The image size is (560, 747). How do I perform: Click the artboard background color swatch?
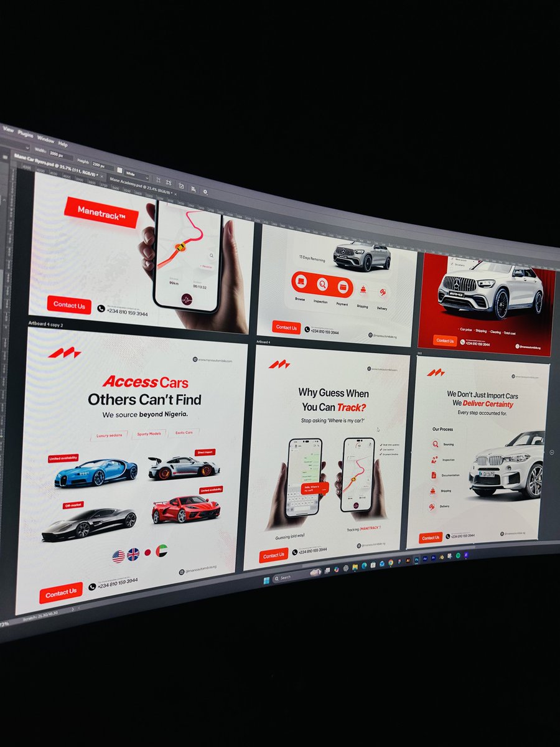tap(119, 170)
